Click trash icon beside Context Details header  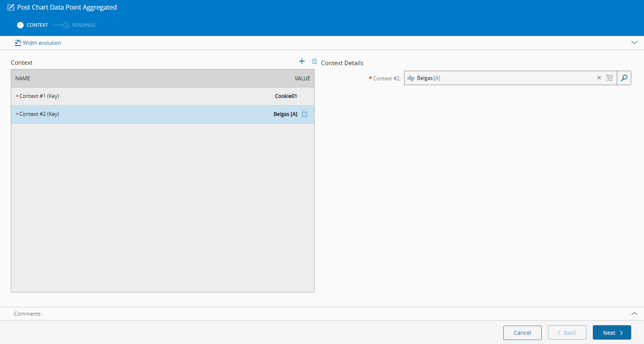coord(315,61)
